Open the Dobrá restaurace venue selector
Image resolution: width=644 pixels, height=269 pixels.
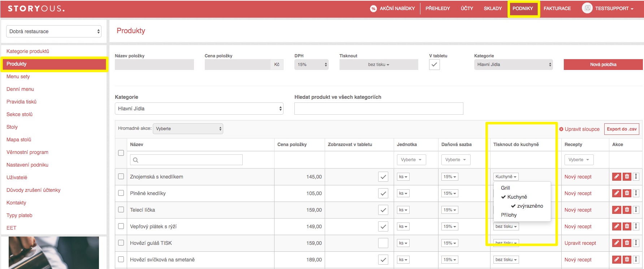pyautogui.click(x=54, y=31)
